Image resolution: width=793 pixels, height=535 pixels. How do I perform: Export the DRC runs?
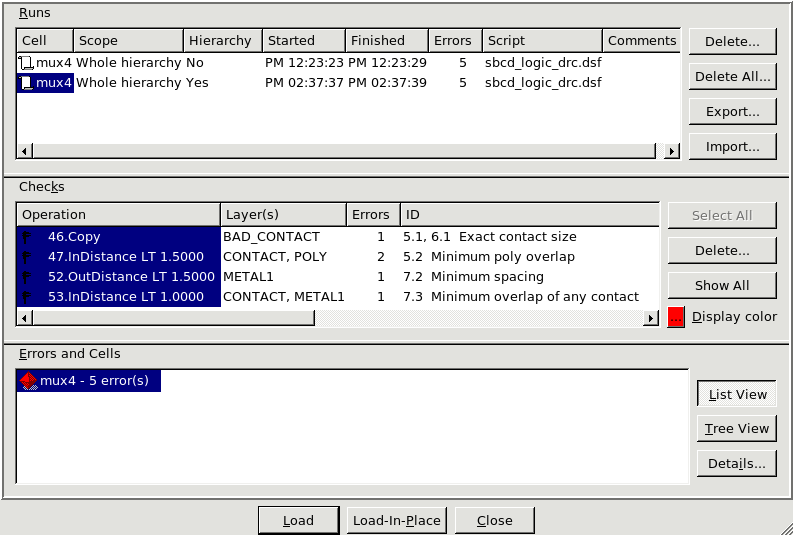click(x=732, y=112)
